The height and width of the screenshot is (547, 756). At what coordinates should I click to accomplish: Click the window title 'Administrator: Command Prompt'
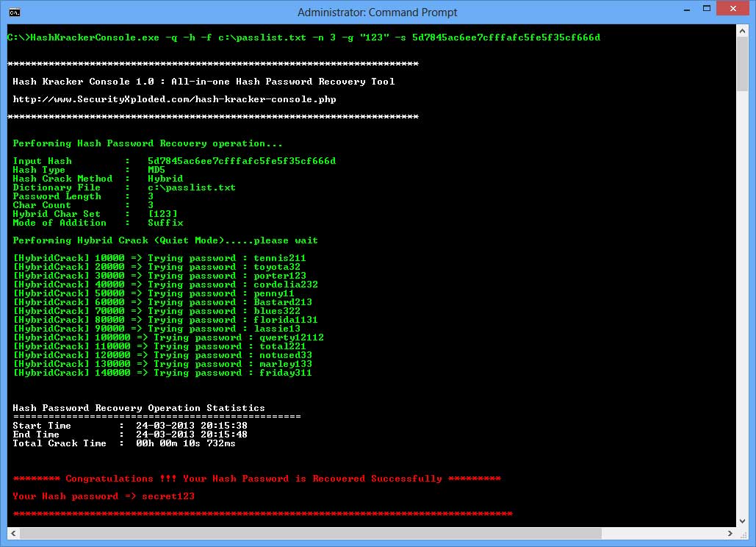click(378, 12)
